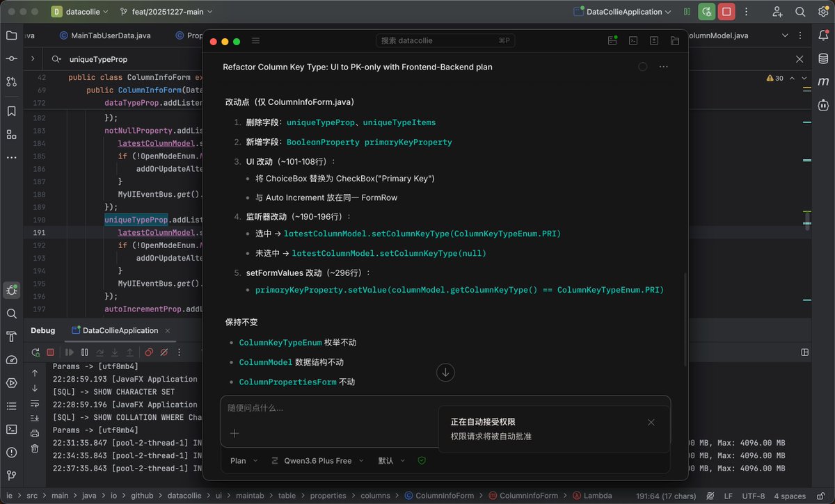Open the Database tool window icon
The height and width of the screenshot is (504, 835).
point(823,59)
